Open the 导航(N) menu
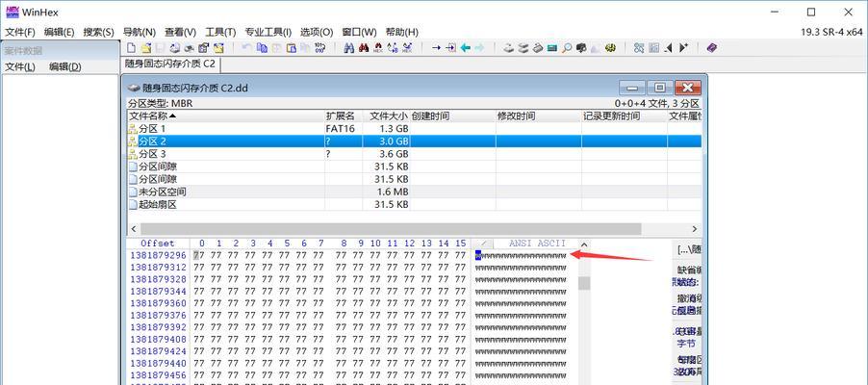This screenshot has height=385, width=868. [139, 32]
